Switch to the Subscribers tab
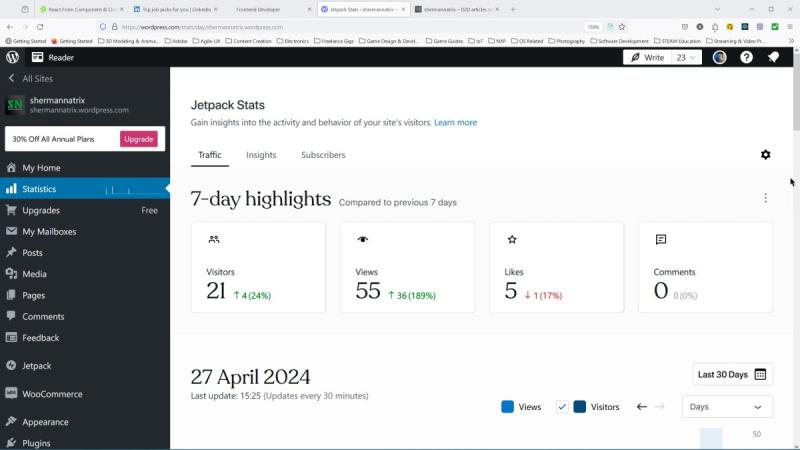 pyautogui.click(x=323, y=155)
